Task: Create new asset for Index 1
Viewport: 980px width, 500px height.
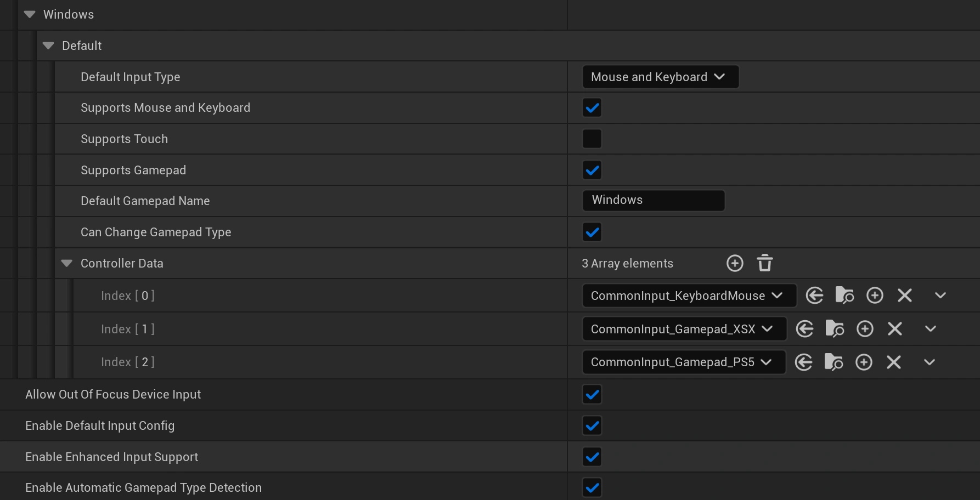Action: [865, 329]
